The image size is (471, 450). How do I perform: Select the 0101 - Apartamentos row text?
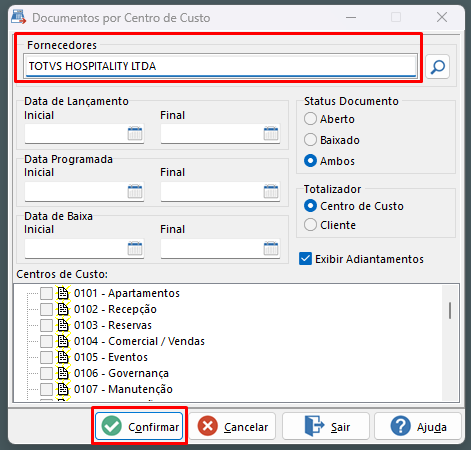127,293
